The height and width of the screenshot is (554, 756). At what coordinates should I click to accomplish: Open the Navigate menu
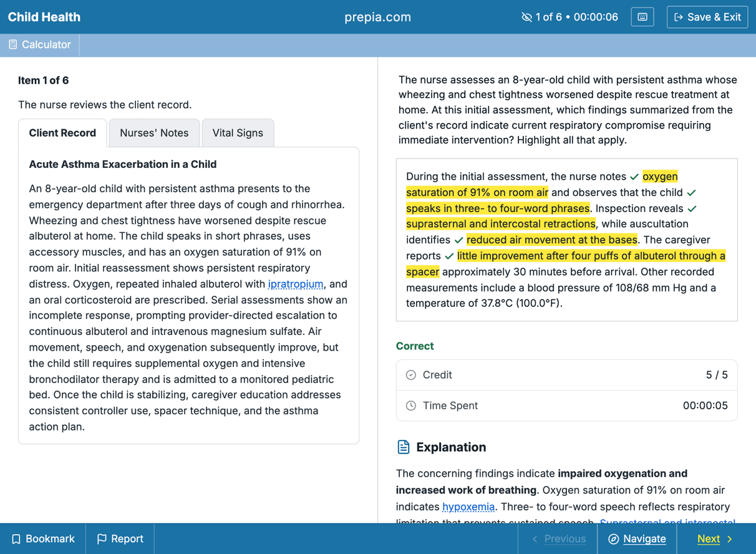click(x=637, y=539)
